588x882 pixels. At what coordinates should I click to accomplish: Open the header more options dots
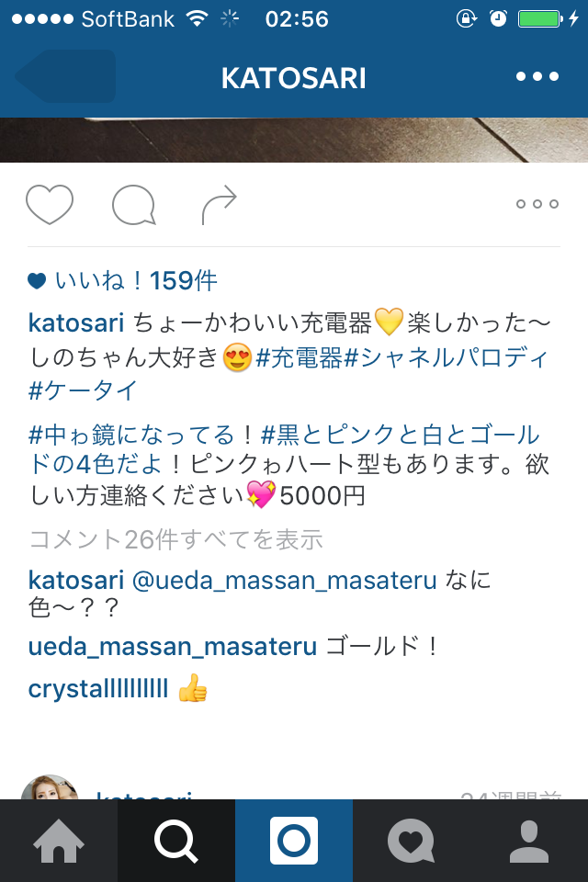[537, 76]
